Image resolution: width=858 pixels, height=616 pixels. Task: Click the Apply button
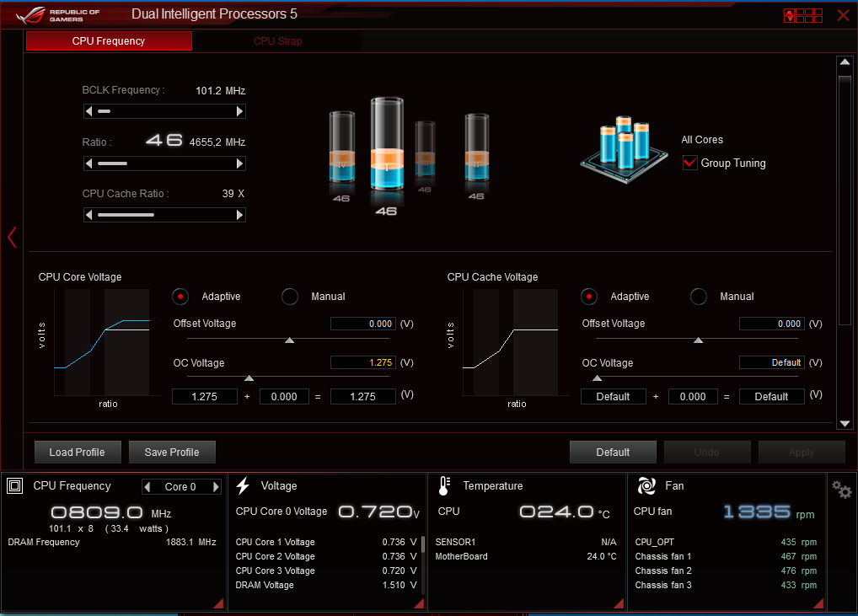click(802, 453)
